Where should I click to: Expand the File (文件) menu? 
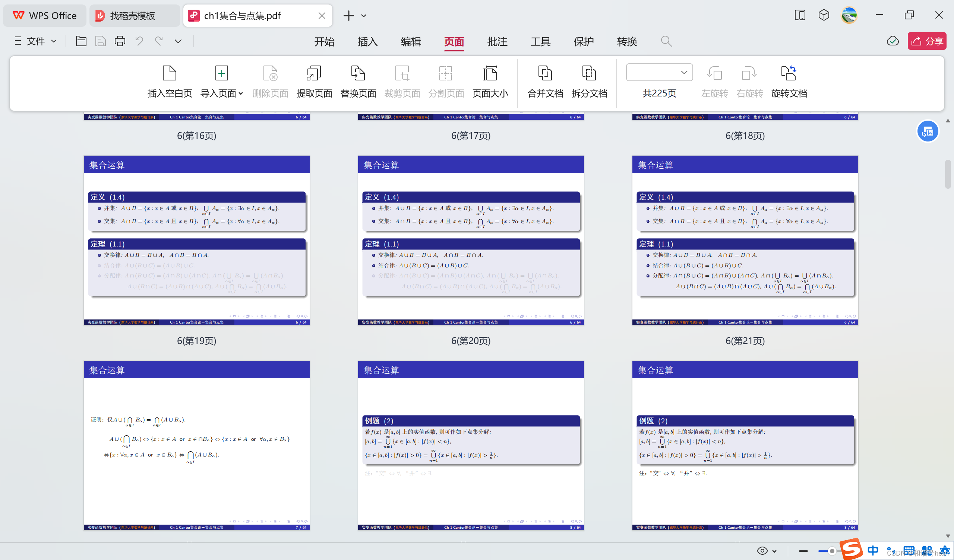[x=35, y=41]
